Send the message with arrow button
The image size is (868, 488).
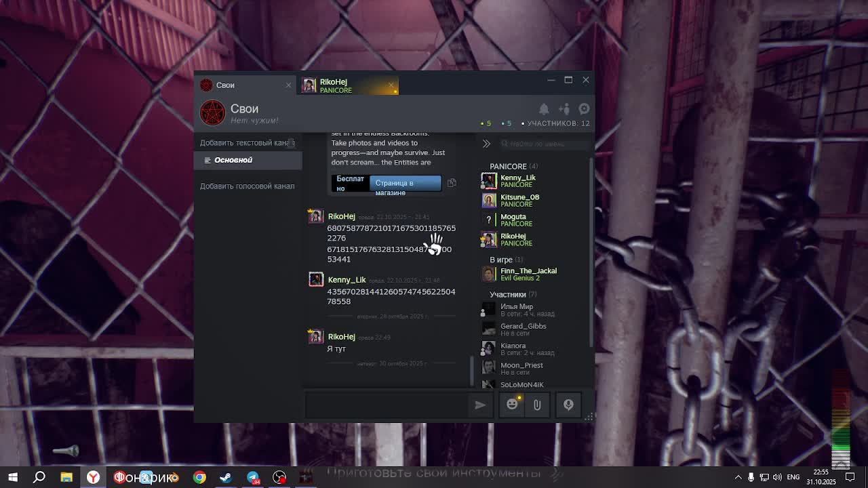(480, 405)
